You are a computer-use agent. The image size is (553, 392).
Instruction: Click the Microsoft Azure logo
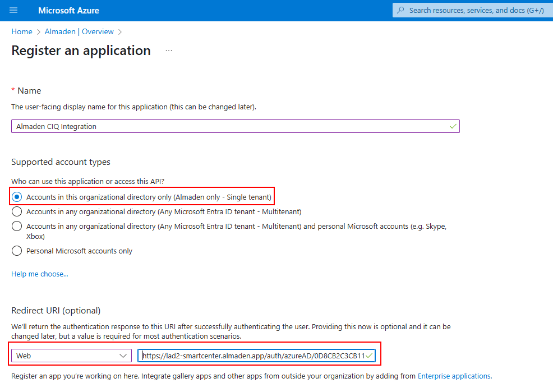click(68, 10)
